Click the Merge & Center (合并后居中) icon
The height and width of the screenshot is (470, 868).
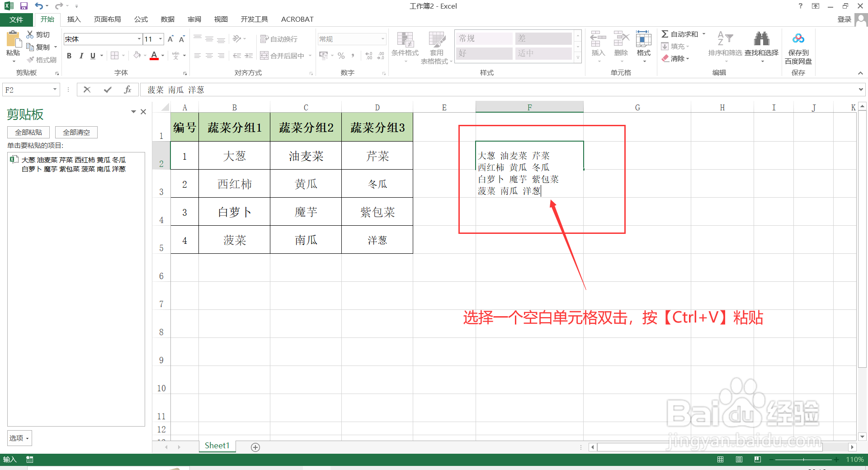click(x=283, y=55)
